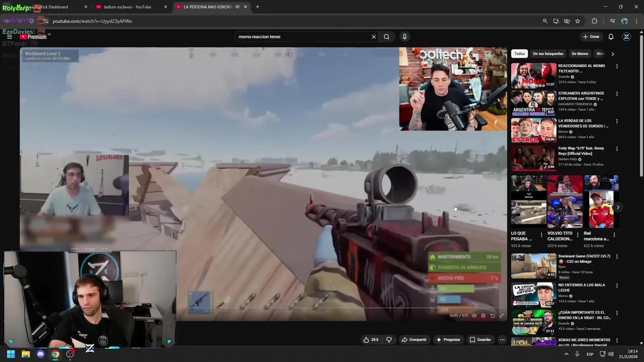Open options for 'VOLVIO TITO CALDERON' short
The height and width of the screenshot is (362, 644).
click(578, 235)
